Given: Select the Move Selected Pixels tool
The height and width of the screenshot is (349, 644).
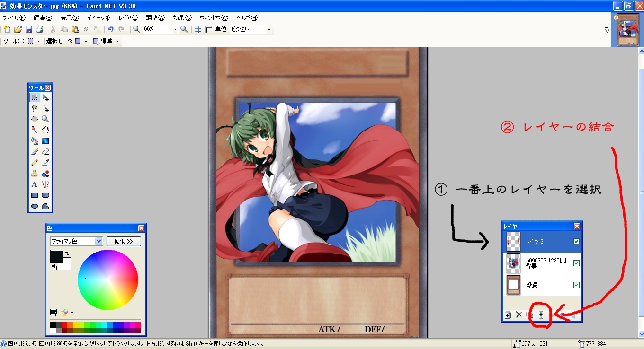Looking at the screenshot, I should click(45, 97).
